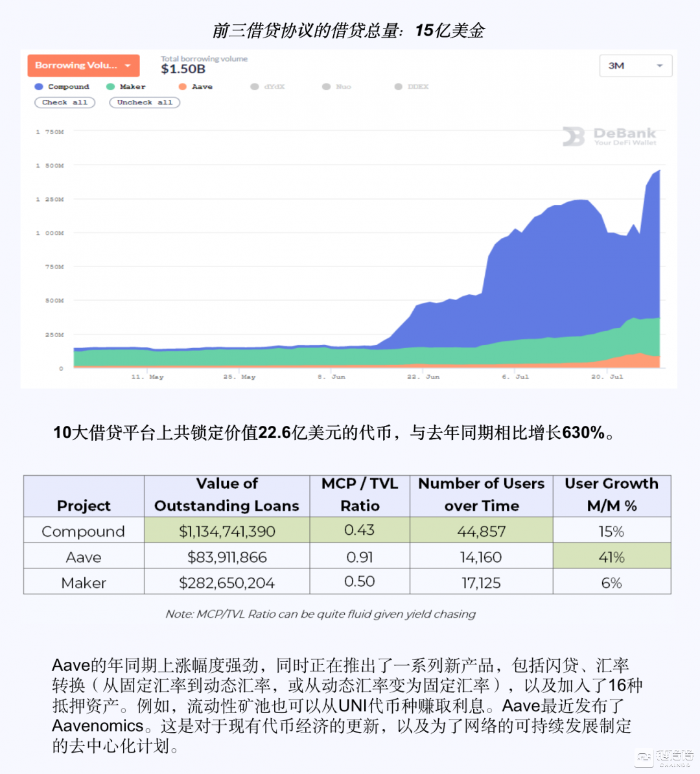
Task: Click the Check all button
Action: pyautogui.click(x=65, y=102)
